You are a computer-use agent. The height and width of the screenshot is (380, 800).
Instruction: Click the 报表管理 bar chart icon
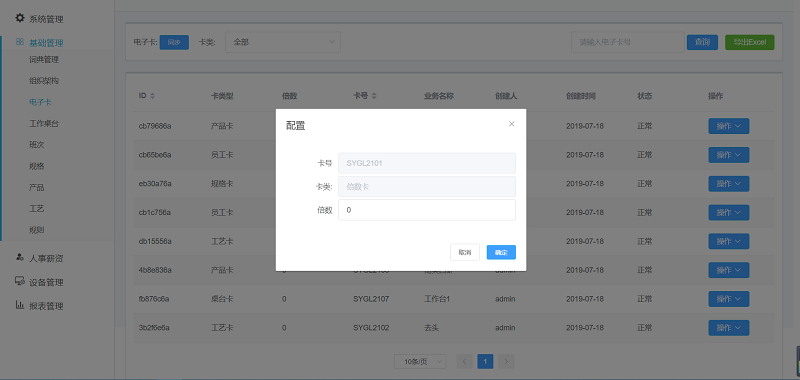click(x=20, y=306)
